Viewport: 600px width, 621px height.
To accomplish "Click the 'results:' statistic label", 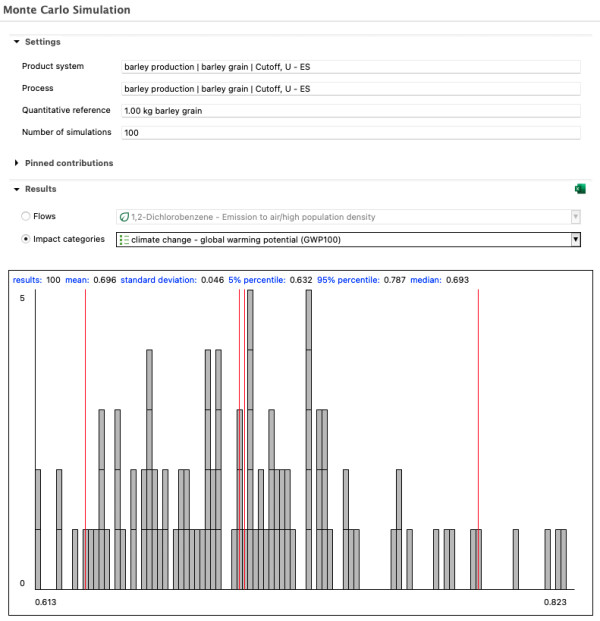I will click(x=27, y=280).
